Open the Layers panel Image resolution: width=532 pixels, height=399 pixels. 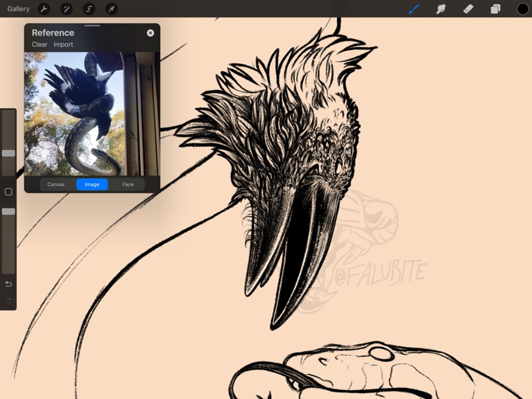point(495,9)
